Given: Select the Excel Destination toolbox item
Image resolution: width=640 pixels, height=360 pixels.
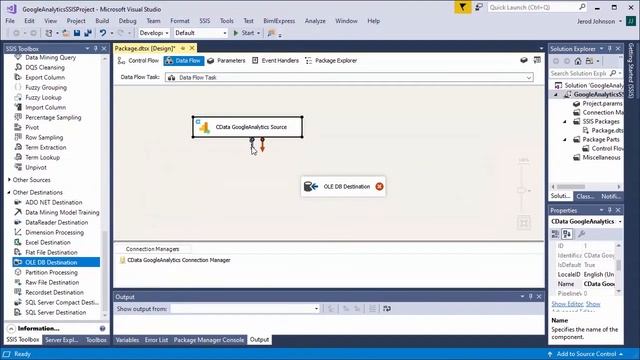Looking at the screenshot, I should [48, 242].
